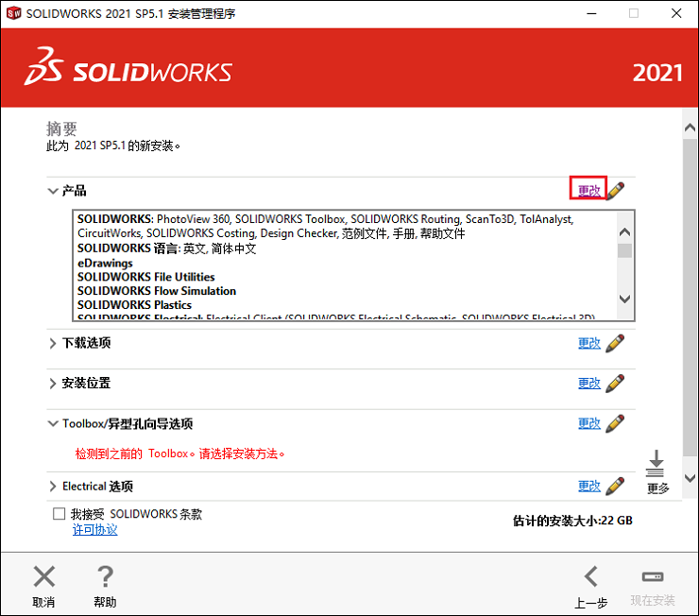Click the 取消 X icon
The height and width of the screenshot is (616, 699).
point(44,576)
